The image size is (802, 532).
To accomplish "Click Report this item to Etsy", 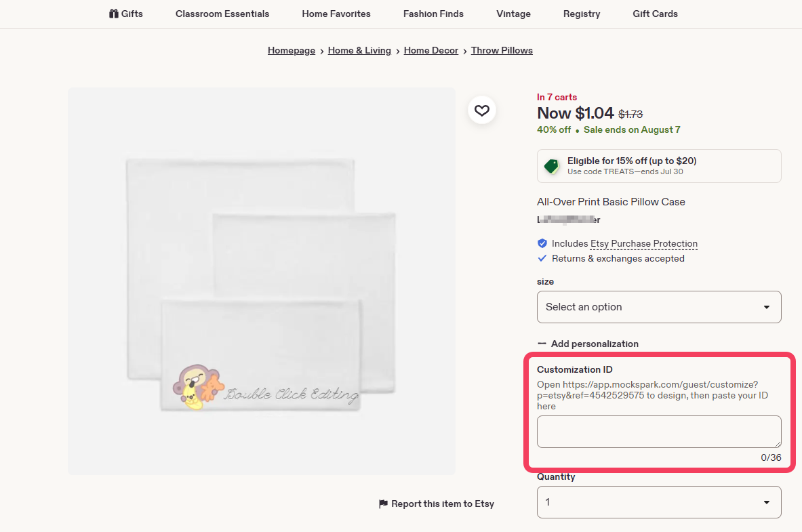I will (x=437, y=504).
